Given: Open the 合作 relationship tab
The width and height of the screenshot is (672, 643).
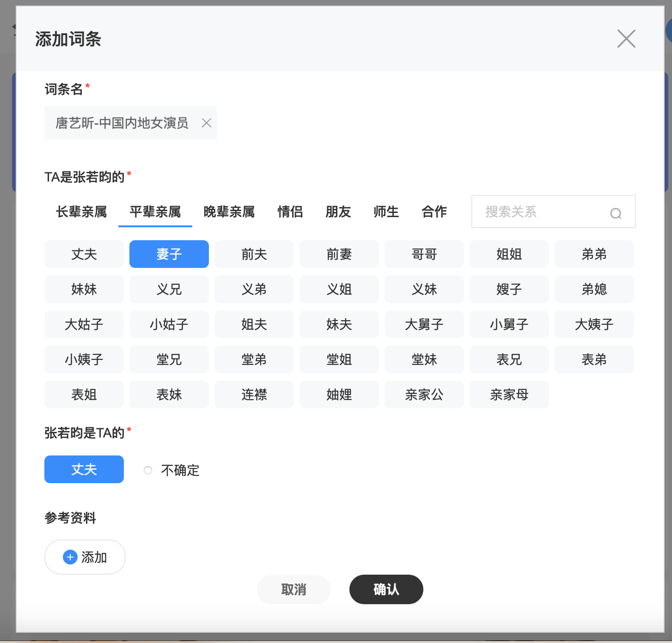Looking at the screenshot, I should pos(434,212).
